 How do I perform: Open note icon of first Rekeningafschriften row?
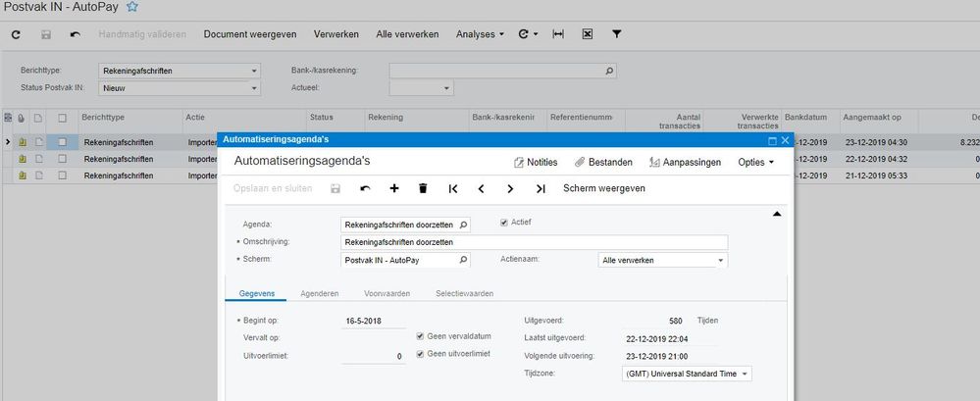click(39, 142)
